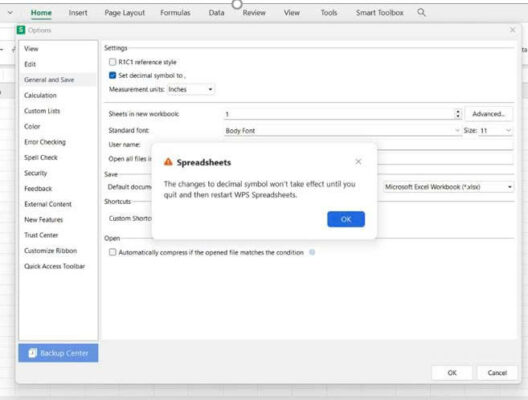
Task: Open the font Size 11 dropdown
Action: 495,131
